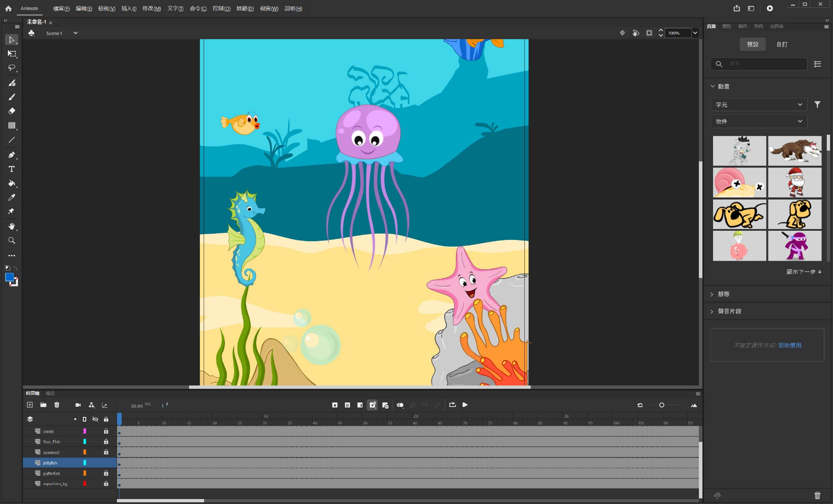Select the Lasso tool
Viewport: 833px width, 504px height.
pyautogui.click(x=12, y=68)
